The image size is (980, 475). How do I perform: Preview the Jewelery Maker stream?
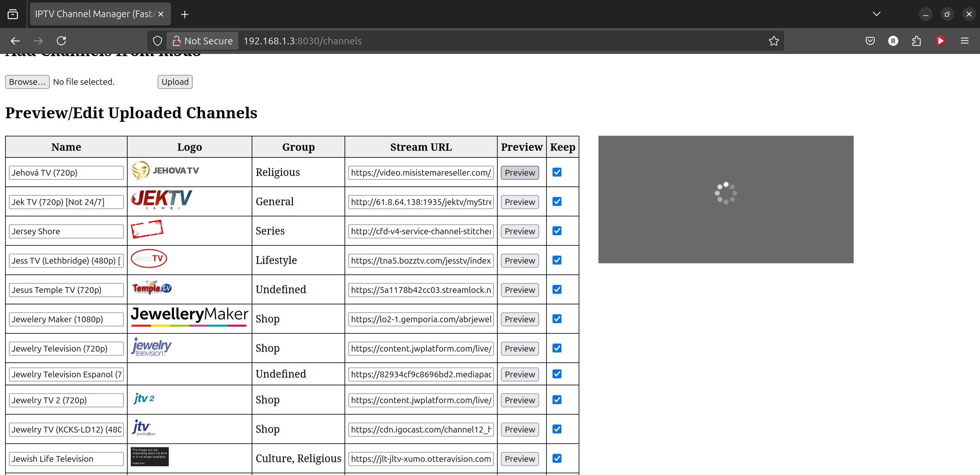click(520, 319)
